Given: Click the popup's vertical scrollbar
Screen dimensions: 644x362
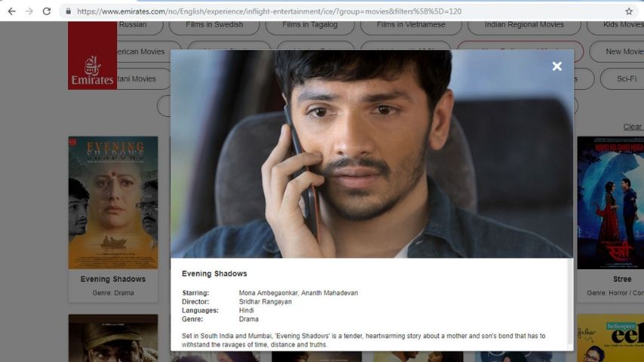Looking at the screenshot, I should 570,302.
